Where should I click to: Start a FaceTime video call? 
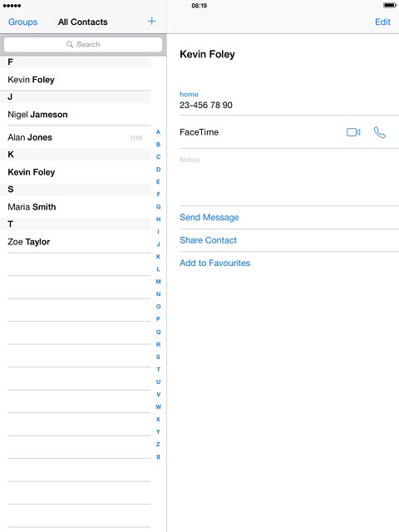point(353,132)
